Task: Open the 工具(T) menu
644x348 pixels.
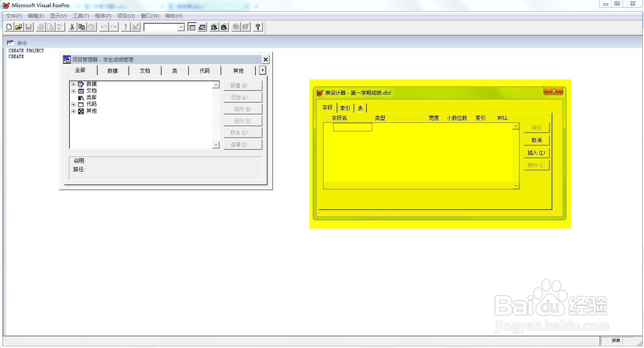Action: [81, 16]
